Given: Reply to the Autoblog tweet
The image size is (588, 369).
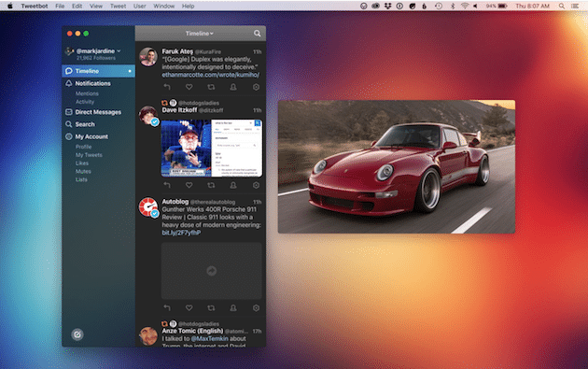Looking at the screenshot, I should coord(167,308).
